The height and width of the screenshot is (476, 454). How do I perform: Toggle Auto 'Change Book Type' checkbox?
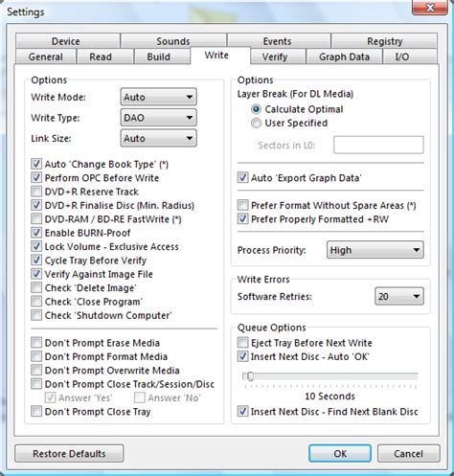36,164
